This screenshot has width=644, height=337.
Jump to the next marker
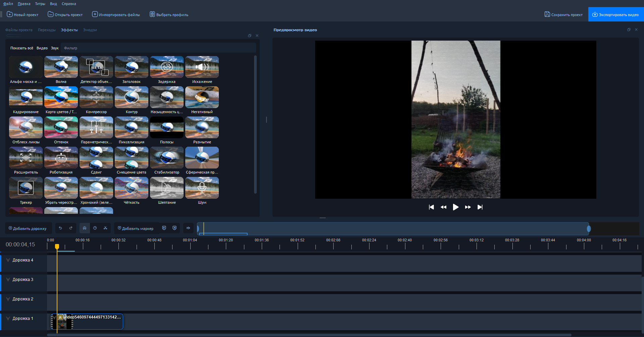coord(175,228)
